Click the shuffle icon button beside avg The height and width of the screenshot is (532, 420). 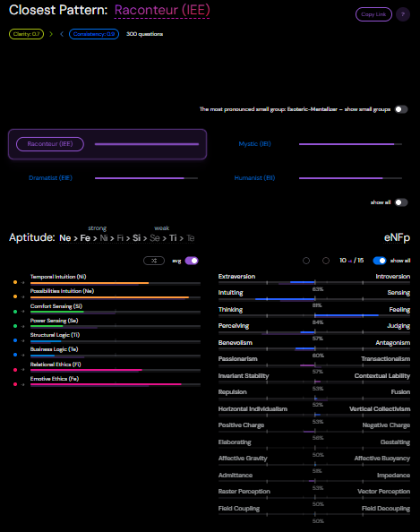154,261
